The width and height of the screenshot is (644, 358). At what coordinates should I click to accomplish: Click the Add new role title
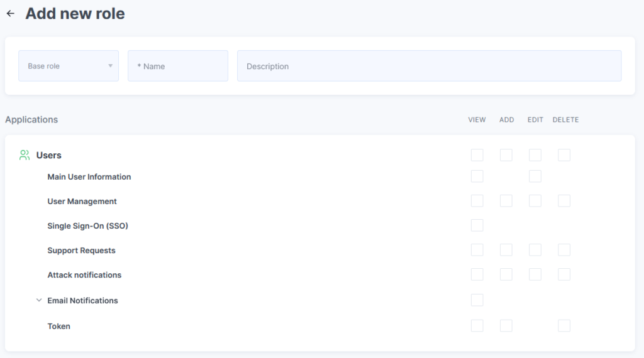pos(75,14)
